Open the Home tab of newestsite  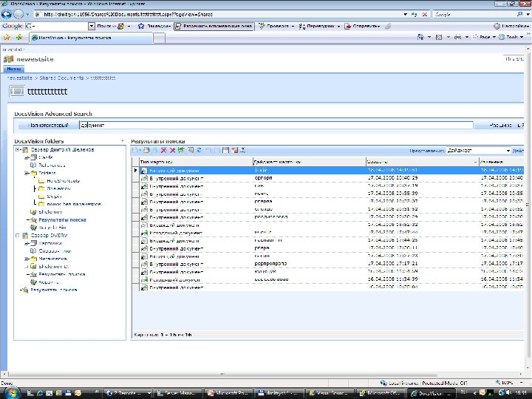pyautogui.click(x=14, y=69)
